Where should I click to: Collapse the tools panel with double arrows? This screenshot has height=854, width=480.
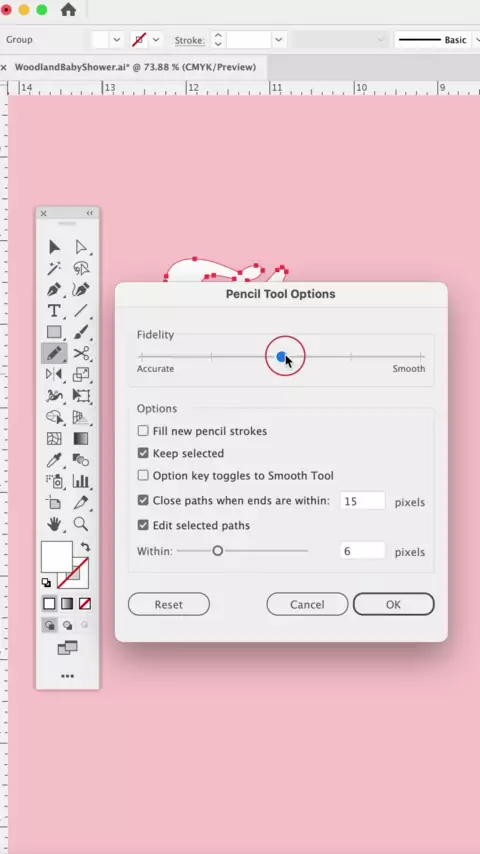click(90, 213)
